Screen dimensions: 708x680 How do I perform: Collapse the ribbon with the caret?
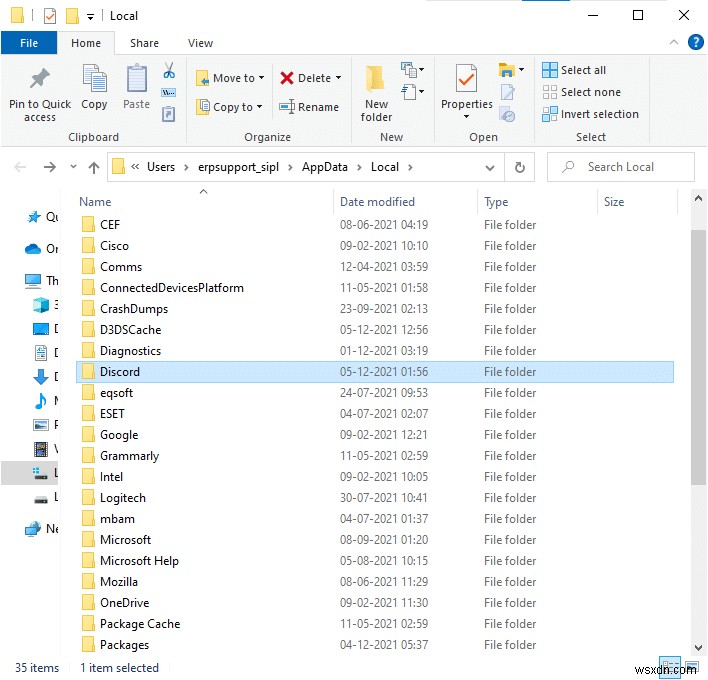coord(674,42)
